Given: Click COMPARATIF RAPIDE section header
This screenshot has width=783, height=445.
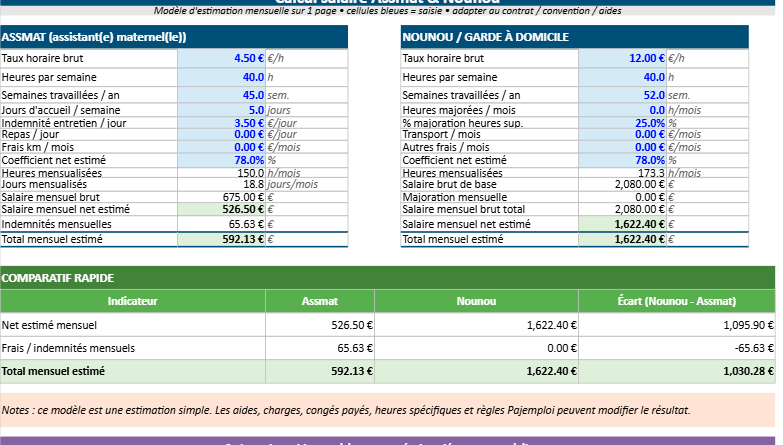Looking at the screenshot, I should (388, 278).
